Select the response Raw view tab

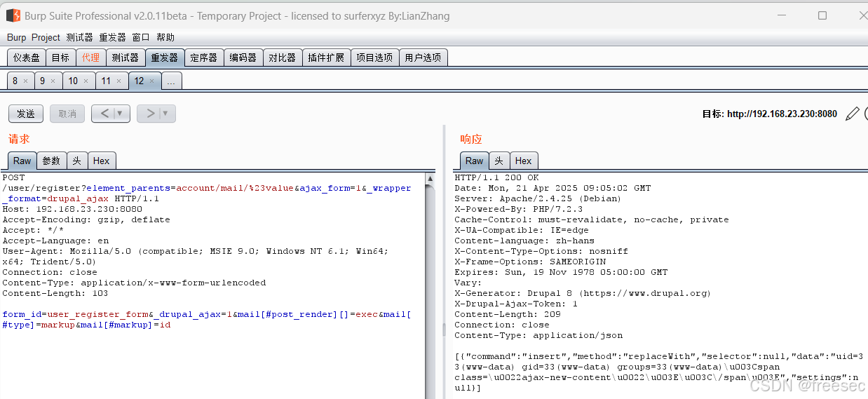coord(474,161)
